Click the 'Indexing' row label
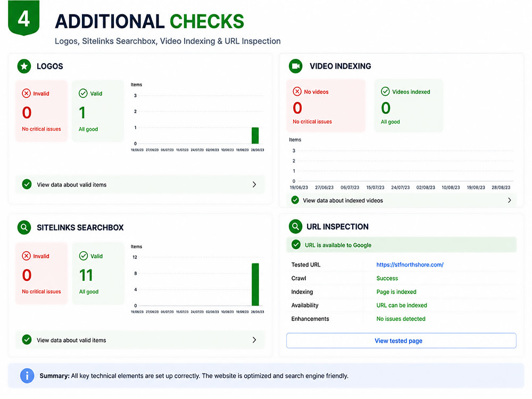The height and width of the screenshot is (399, 532). (x=302, y=292)
